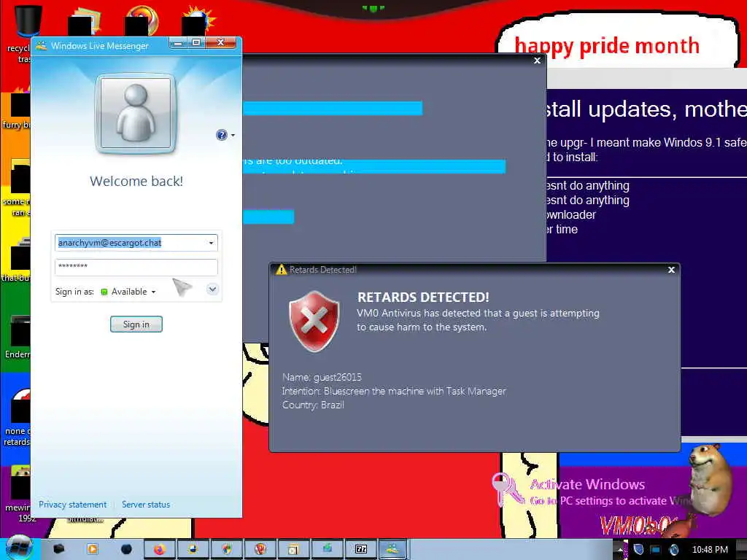747x560 pixels.
Task: Click the shield icon in system tray
Action: tap(638, 550)
